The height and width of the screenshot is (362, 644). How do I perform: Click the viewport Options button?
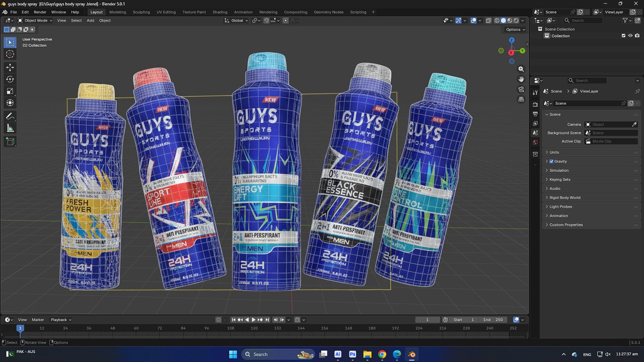click(x=515, y=30)
